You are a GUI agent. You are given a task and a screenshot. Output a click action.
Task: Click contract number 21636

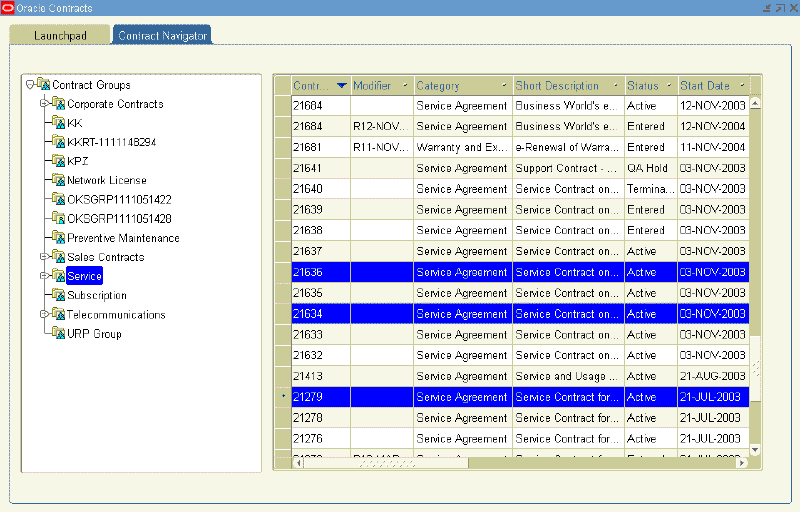point(320,272)
